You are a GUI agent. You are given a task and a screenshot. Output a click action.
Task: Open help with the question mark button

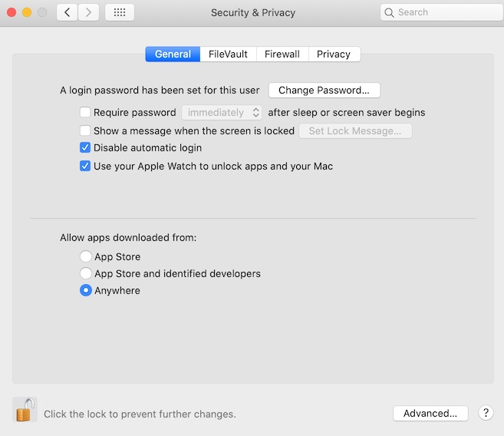click(485, 413)
